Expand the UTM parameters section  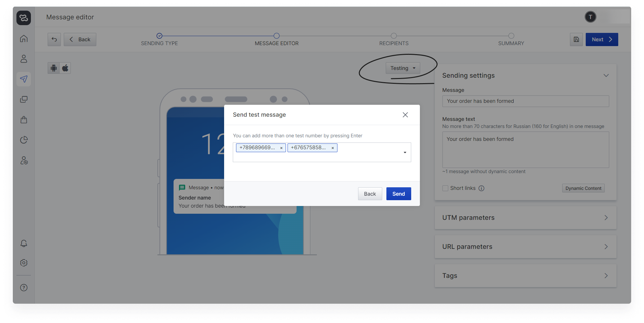click(x=526, y=218)
